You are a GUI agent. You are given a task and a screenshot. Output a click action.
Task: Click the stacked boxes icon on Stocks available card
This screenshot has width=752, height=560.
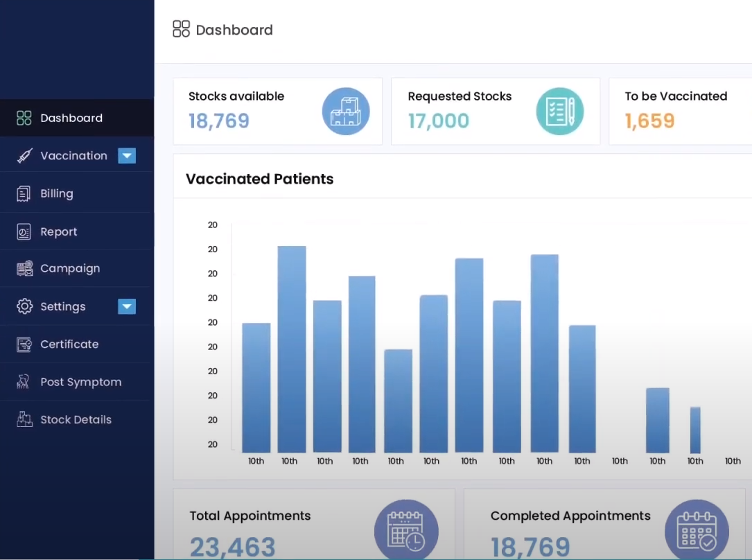[347, 111]
